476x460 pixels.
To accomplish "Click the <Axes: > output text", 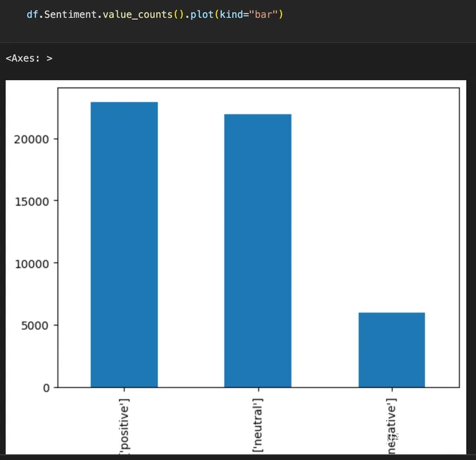I will pyautogui.click(x=28, y=58).
